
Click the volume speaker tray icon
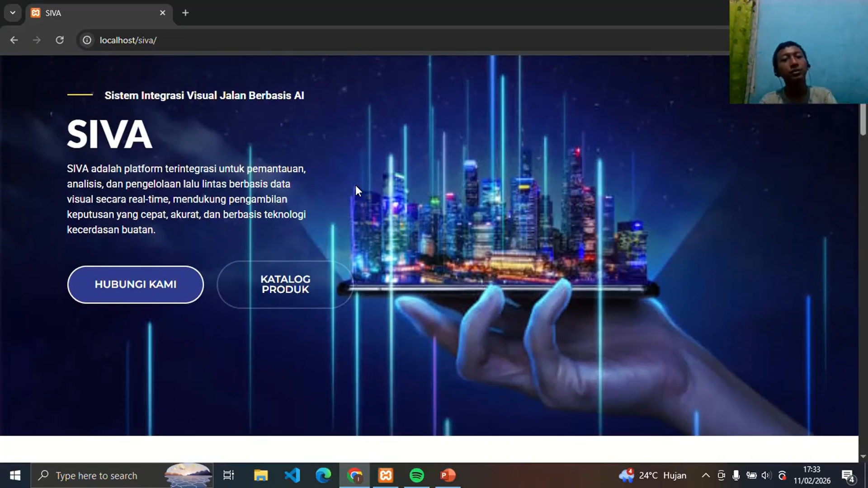pyautogui.click(x=766, y=475)
